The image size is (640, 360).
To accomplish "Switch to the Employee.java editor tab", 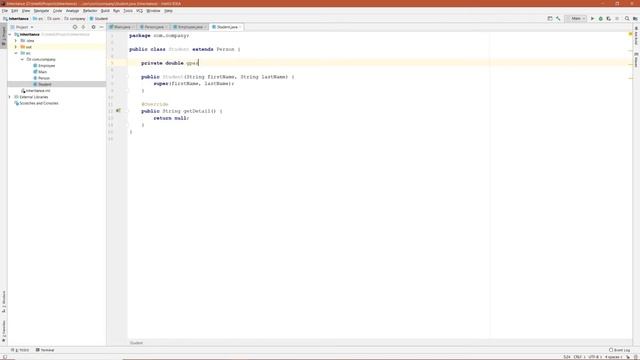I will (x=190, y=27).
